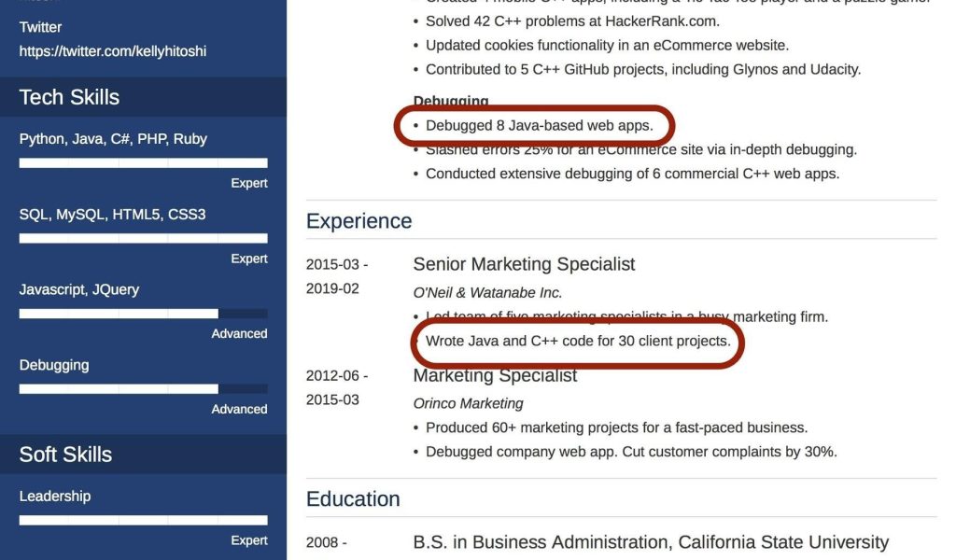Click the bold Debugging subheading above the bullets
The image size is (956, 560).
(451, 101)
